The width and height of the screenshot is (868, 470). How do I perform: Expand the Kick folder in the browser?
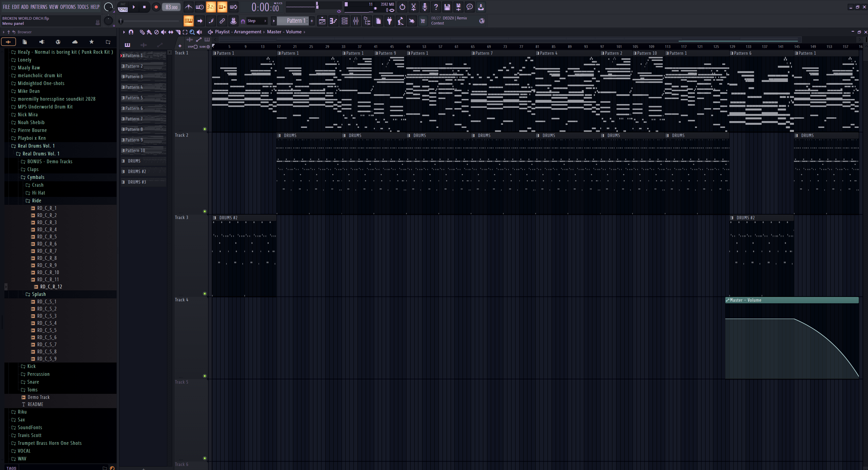[31, 366]
